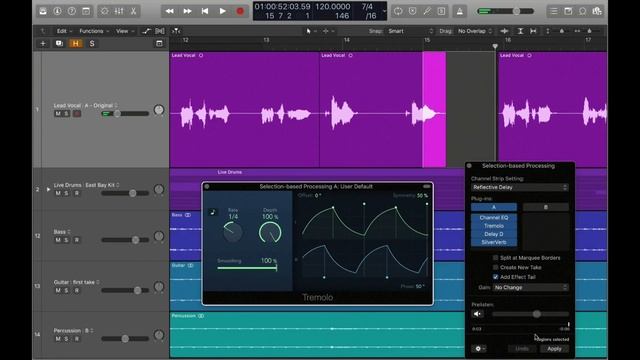Screen dimensions: 640x360
Task: Adjust the Prelisten volume slider
Action: click(530, 314)
